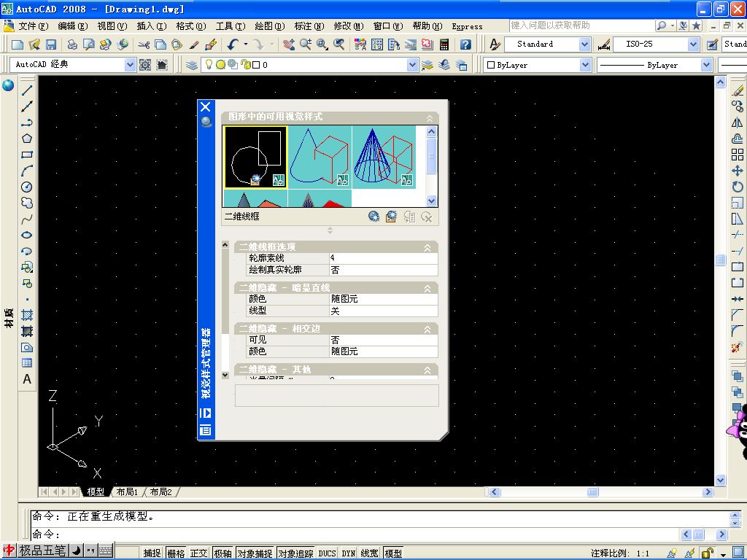The width and height of the screenshot is (747, 560).
Task: Switch to the 布局1 tab
Action: click(127, 492)
